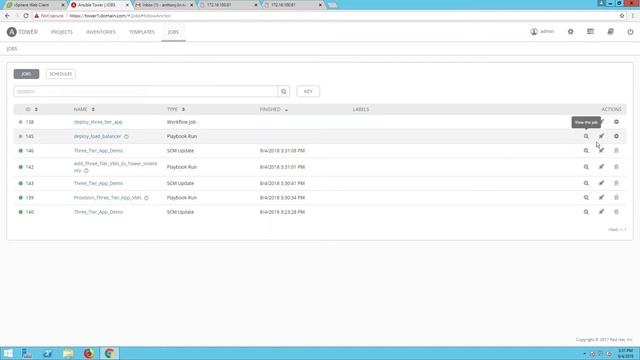Open Three_Tier_App_Demo link for job 146
The height and width of the screenshot is (360, 640).
[98, 151]
